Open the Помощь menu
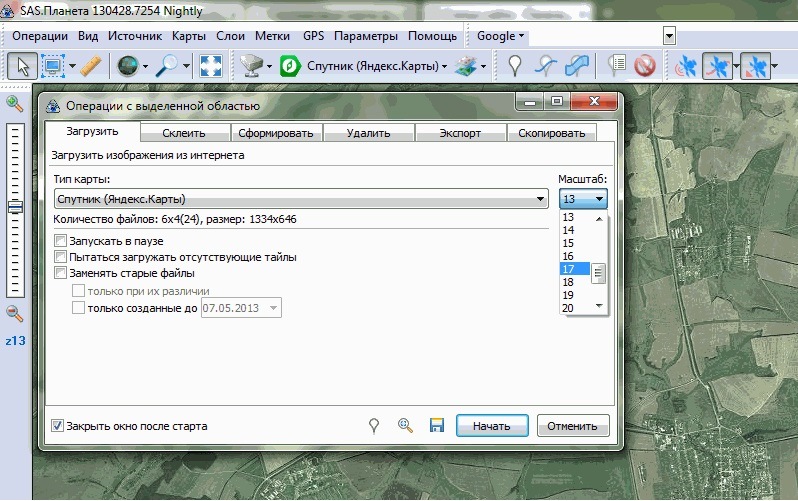The width and height of the screenshot is (798, 501). click(433, 36)
